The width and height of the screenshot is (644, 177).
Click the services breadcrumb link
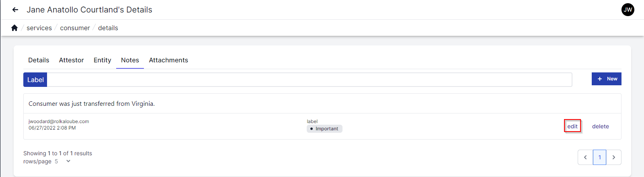coord(39,28)
